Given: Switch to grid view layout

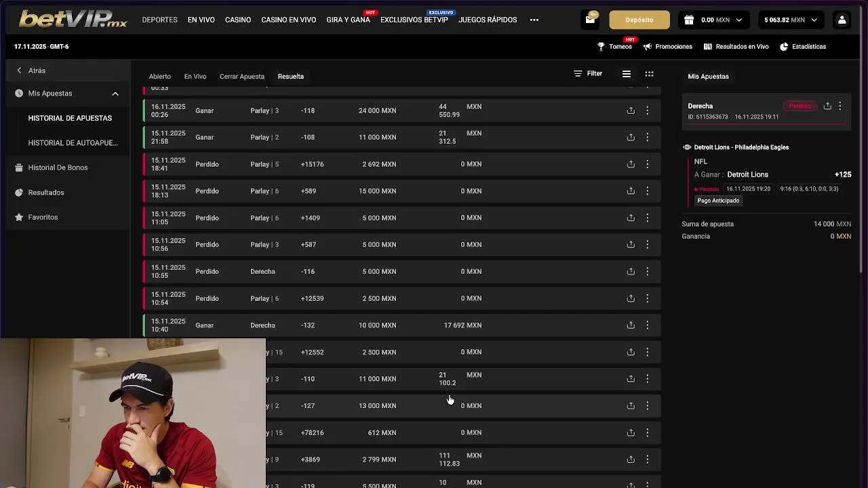Looking at the screenshot, I should pyautogui.click(x=649, y=74).
